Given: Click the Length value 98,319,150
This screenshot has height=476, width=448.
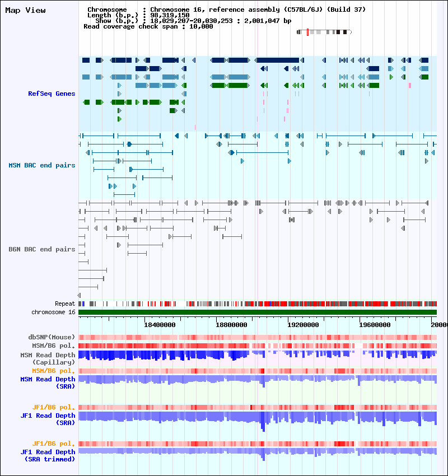Looking at the screenshot, I should click(170, 15).
